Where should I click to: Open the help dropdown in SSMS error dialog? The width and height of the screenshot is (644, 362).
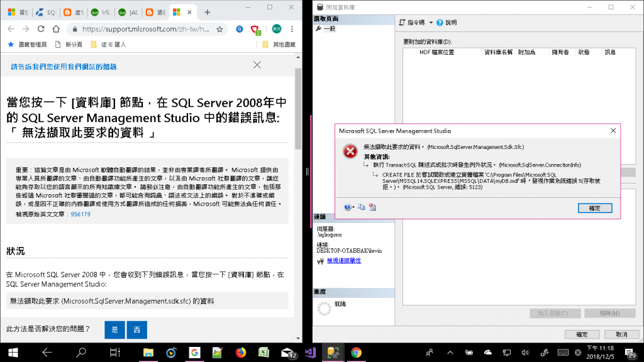pos(349,207)
